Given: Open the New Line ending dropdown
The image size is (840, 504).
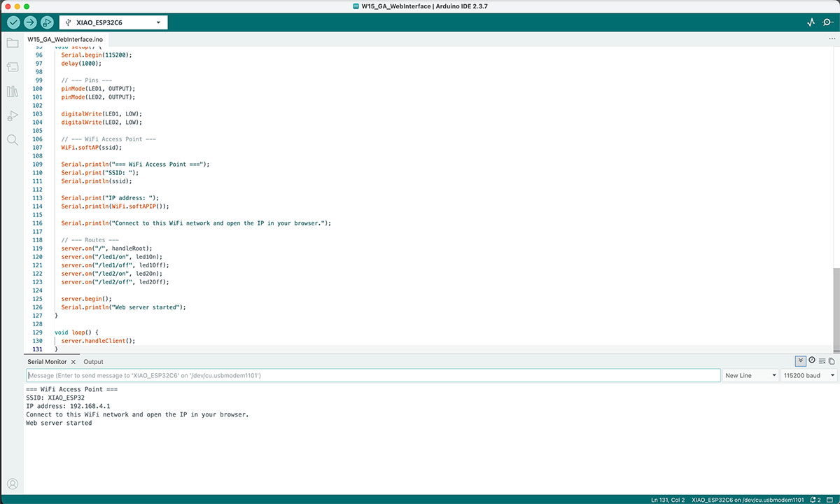Looking at the screenshot, I should coord(750,376).
